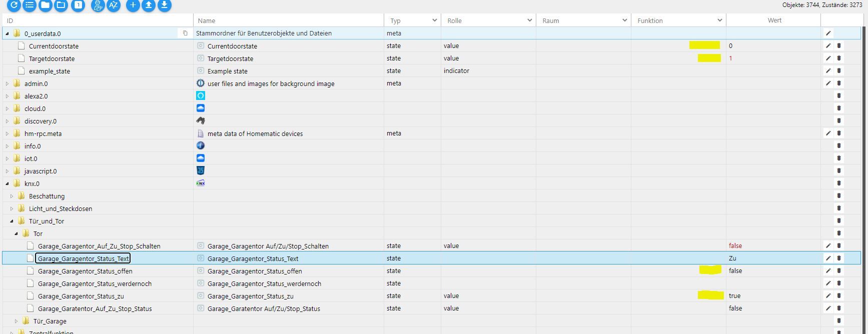
Task: Select the iot.0 tree item
Action: 31,158
